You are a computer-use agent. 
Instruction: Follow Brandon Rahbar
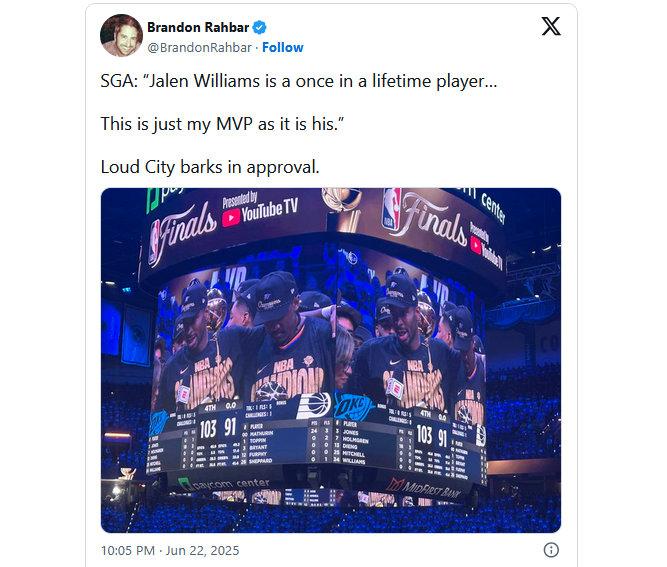point(283,47)
